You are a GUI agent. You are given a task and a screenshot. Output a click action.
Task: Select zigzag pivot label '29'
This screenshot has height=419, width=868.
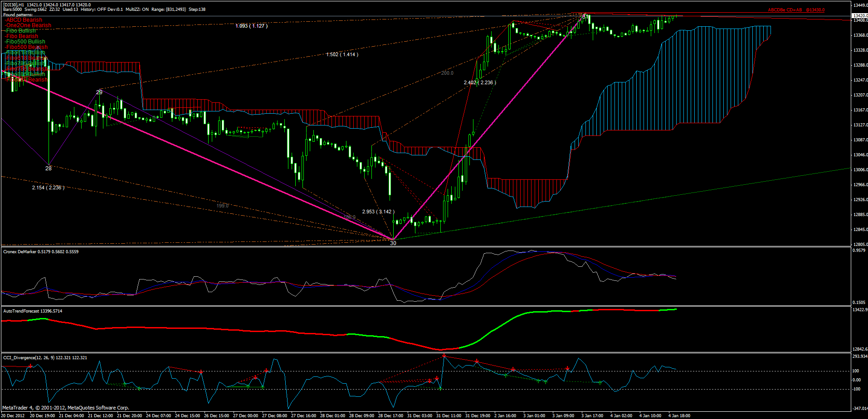coord(99,92)
